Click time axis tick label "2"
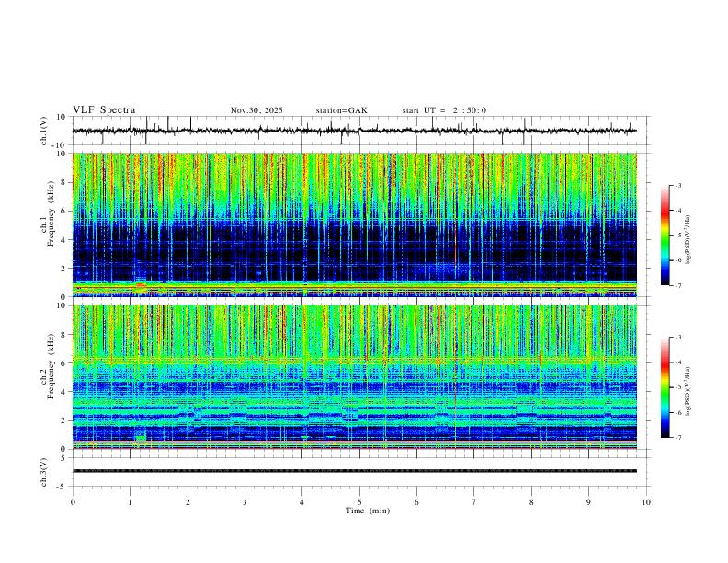 pos(188,502)
